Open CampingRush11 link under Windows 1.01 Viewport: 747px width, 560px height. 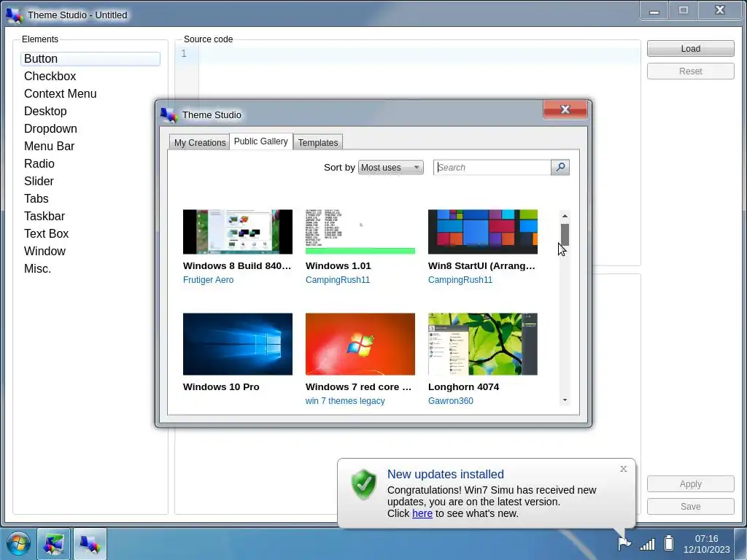pyautogui.click(x=338, y=280)
